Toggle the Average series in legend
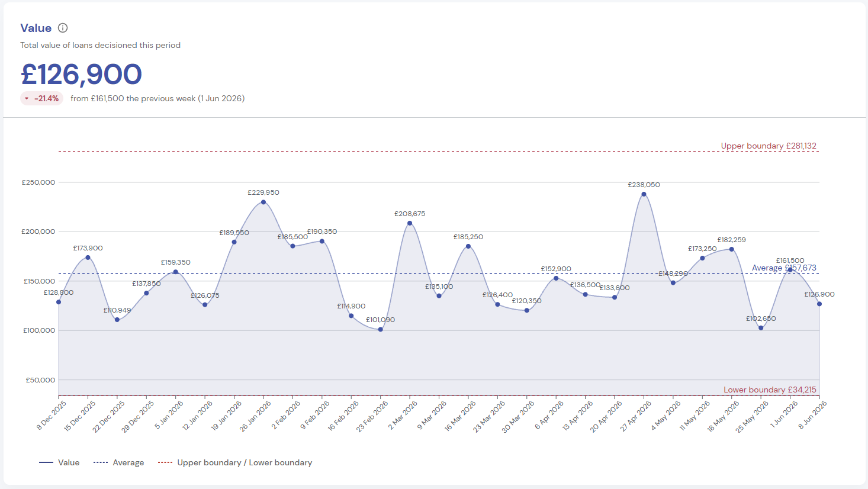 (118, 462)
